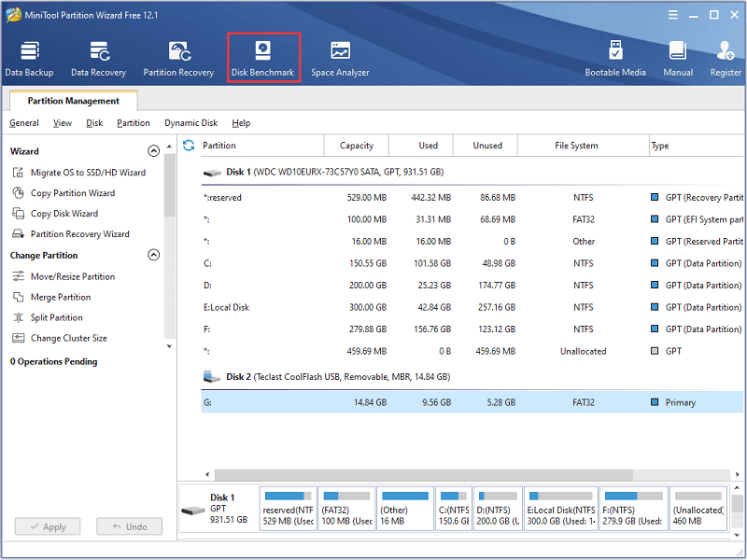Collapse the Wizard section
This screenshot has width=747, height=560.
(153, 151)
